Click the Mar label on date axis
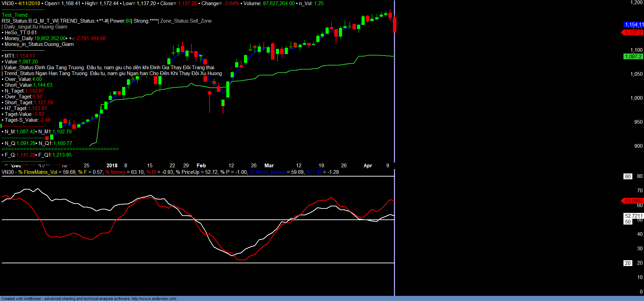644x301 pixels. point(269,166)
